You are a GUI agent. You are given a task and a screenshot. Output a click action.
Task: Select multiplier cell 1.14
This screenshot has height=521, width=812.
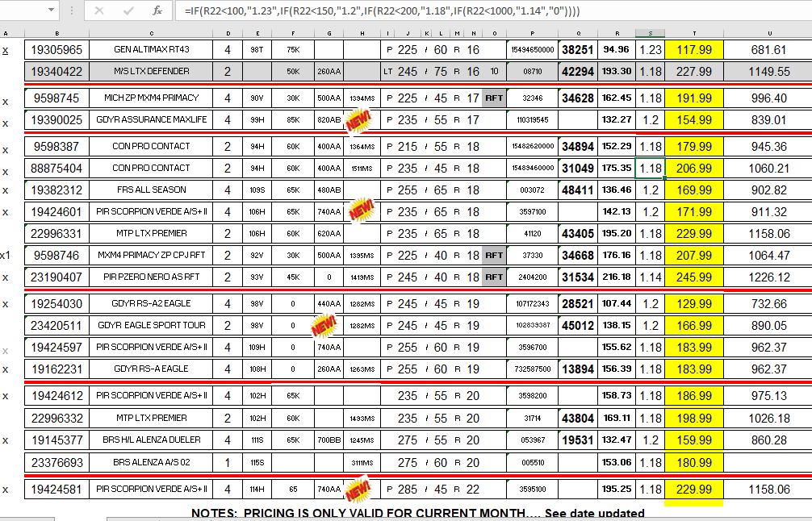click(x=650, y=277)
